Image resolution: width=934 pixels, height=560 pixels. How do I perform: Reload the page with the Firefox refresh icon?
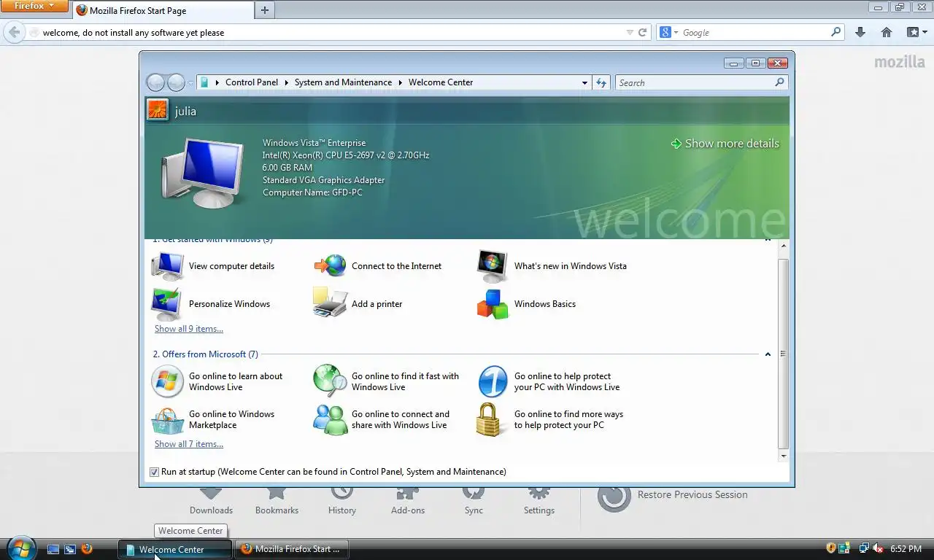click(x=643, y=32)
